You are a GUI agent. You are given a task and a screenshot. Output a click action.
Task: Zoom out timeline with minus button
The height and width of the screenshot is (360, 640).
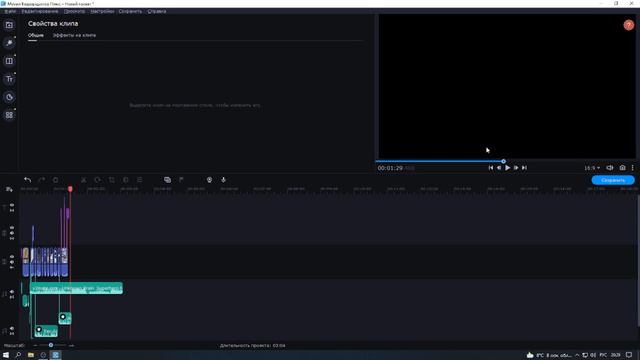click(35, 345)
